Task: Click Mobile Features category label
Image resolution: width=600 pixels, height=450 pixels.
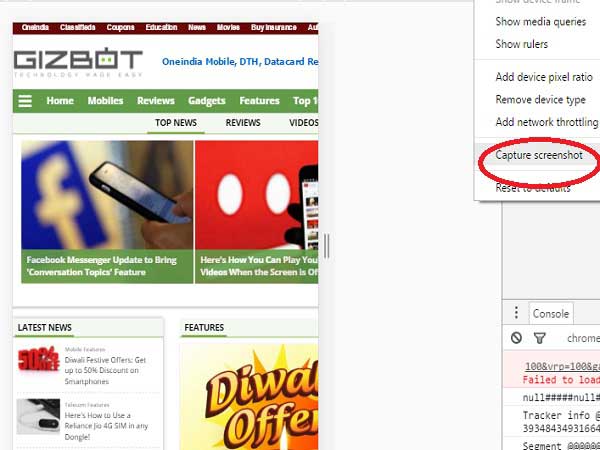Action: pyautogui.click(x=85, y=349)
